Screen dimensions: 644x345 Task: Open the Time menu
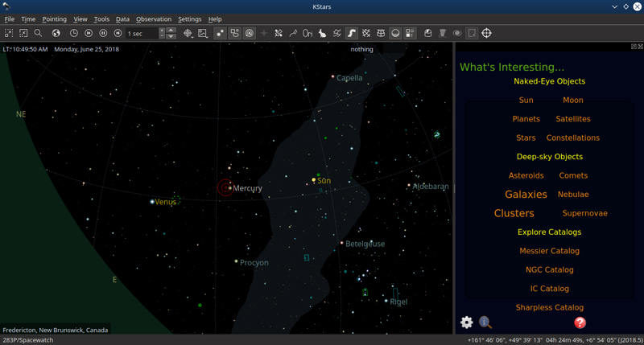tap(28, 19)
